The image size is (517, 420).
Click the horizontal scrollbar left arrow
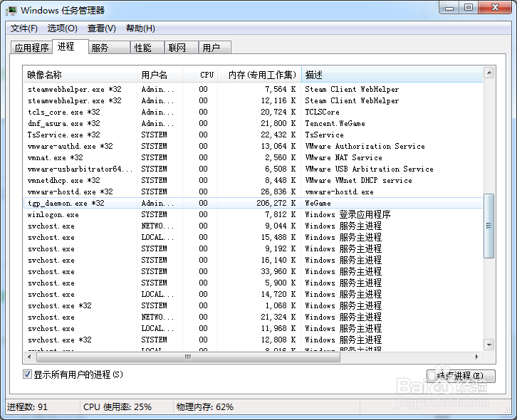(30, 357)
